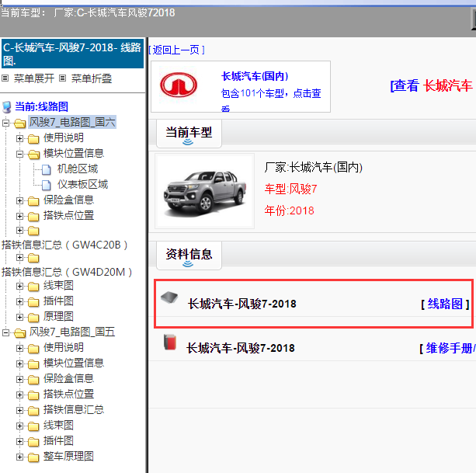Click the 菜单展开 expand-menu icon
The width and height of the screenshot is (476, 473).
(x=5, y=78)
